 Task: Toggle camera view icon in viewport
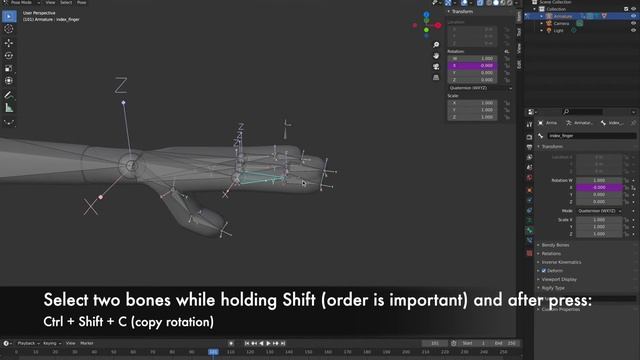[436, 67]
